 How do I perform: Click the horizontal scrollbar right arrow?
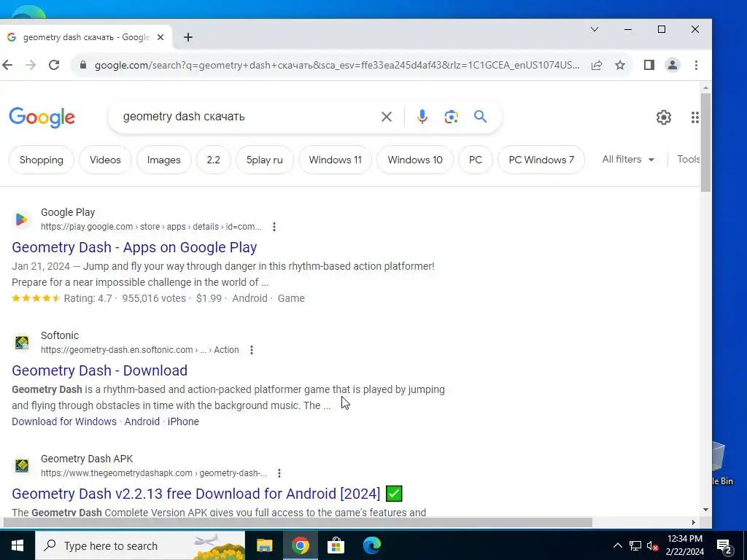click(693, 523)
